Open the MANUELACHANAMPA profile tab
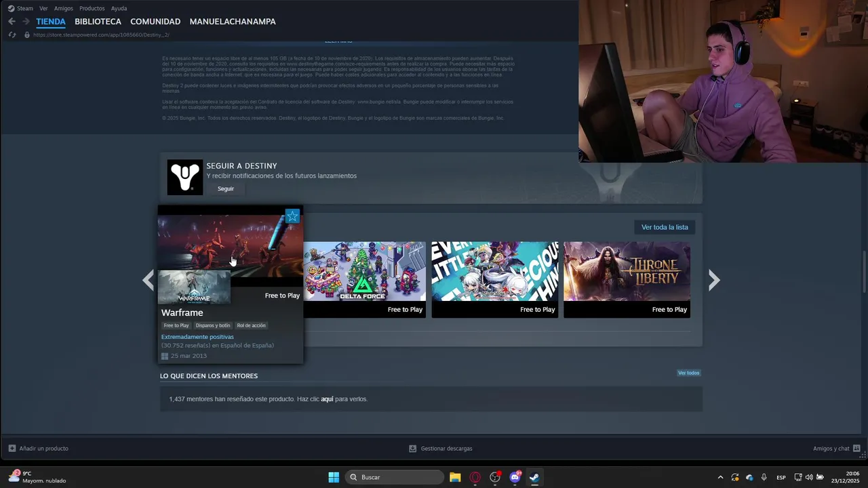The image size is (868, 488). pyautogui.click(x=233, y=22)
